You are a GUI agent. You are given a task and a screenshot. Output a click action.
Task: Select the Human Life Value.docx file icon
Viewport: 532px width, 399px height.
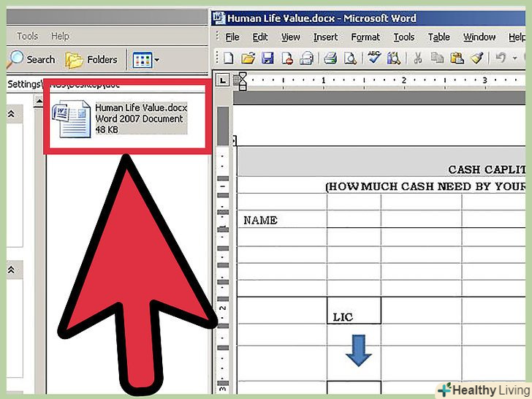(x=72, y=118)
